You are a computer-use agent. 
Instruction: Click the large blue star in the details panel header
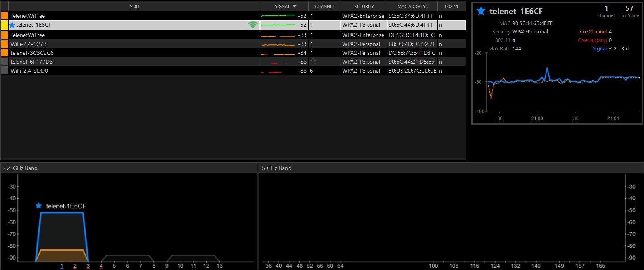(481, 11)
